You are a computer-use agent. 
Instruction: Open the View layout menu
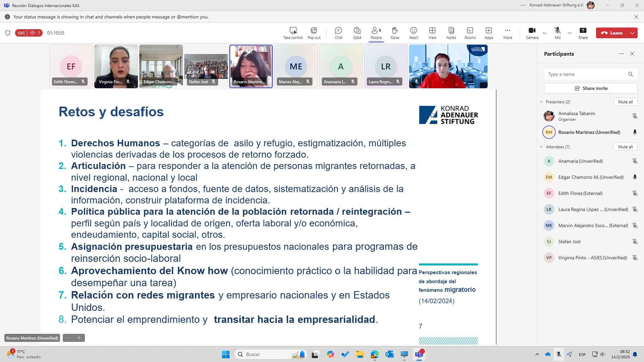coord(432,33)
